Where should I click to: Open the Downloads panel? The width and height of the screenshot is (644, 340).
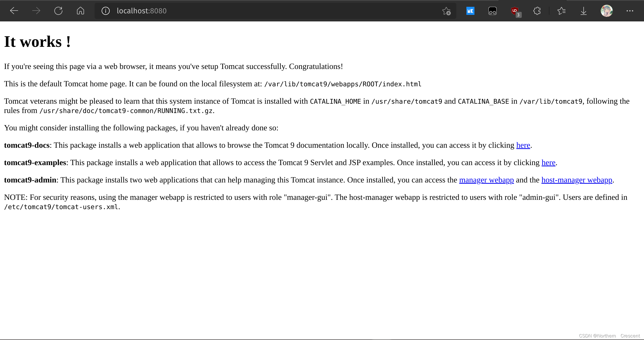point(583,11)
